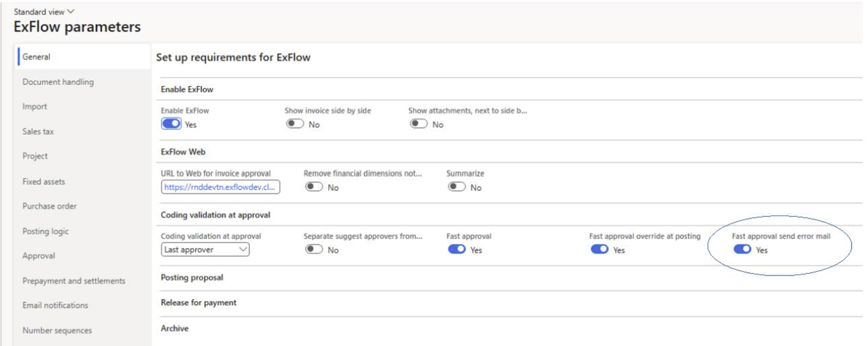
Task: Click the URL to Web input field
Action: point(220,187)
